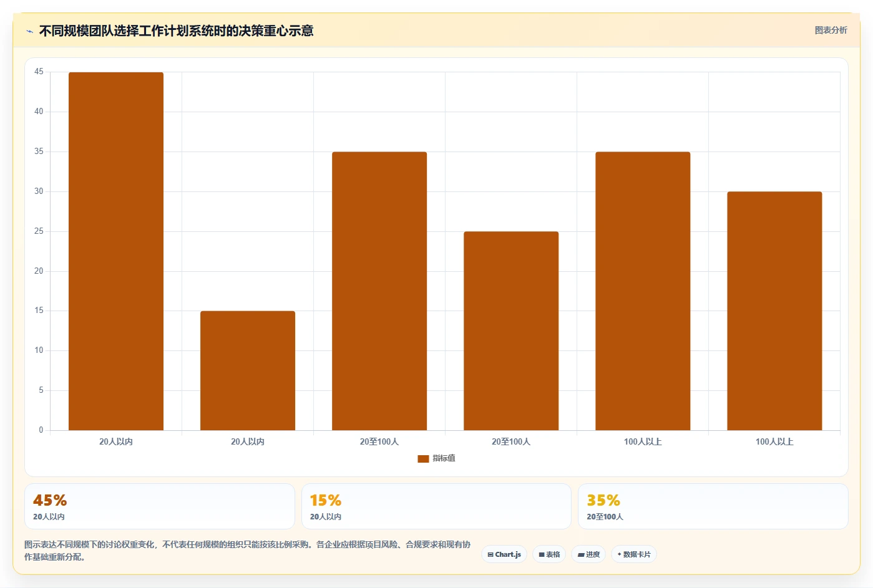Image resolution: width=873 pixels, height=588 pixels.
Task: Click the 20人以内 bar reaching 15
Action: (x=248, y=370)
